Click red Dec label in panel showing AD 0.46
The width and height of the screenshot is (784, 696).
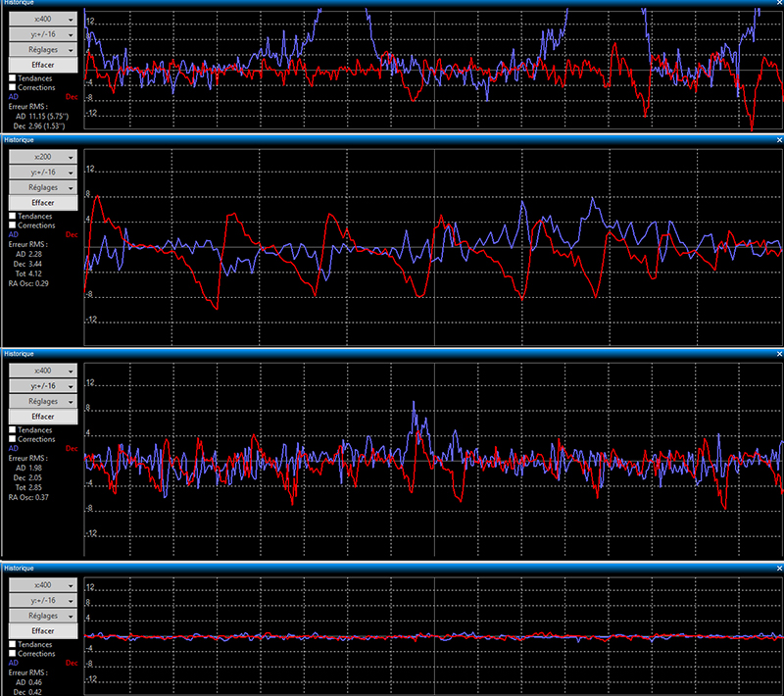coord(72,663)
